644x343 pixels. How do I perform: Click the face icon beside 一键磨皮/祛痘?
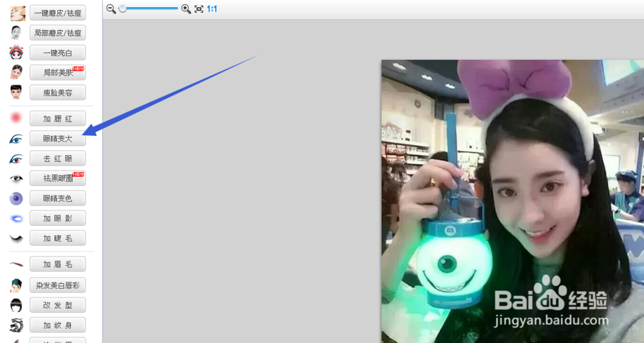click(x=17, y=13)
